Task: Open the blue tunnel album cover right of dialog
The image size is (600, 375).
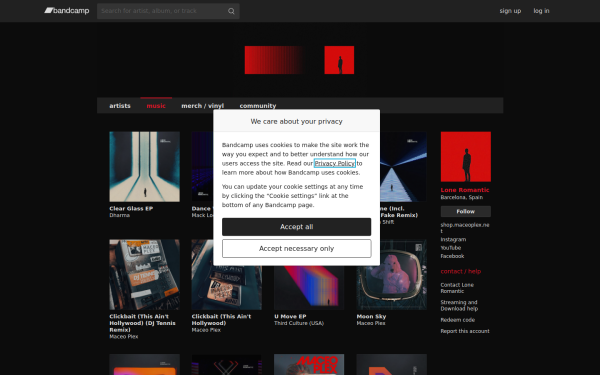Action: 403,167
